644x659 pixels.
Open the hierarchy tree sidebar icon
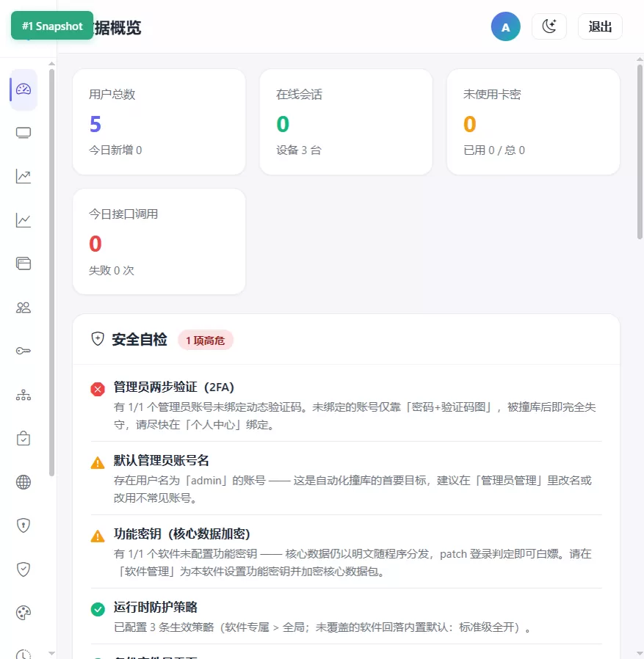pyautogui.click(x=23, y=395)
